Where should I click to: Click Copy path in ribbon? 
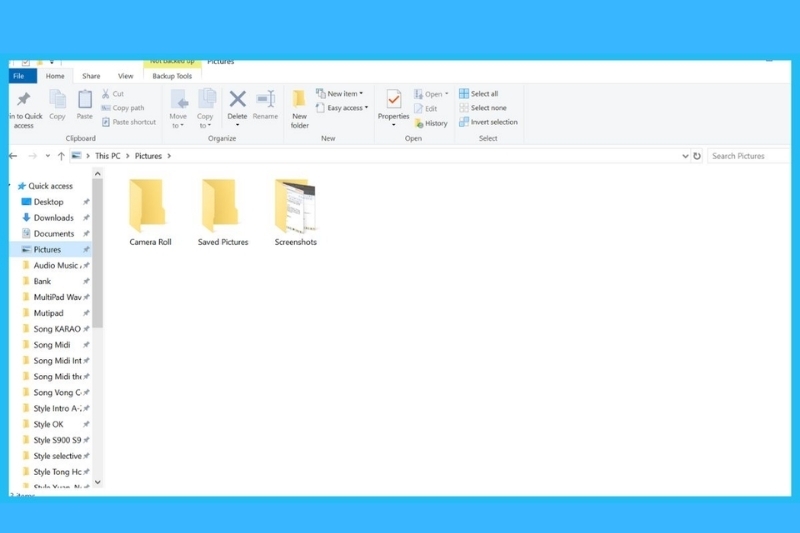123,108
